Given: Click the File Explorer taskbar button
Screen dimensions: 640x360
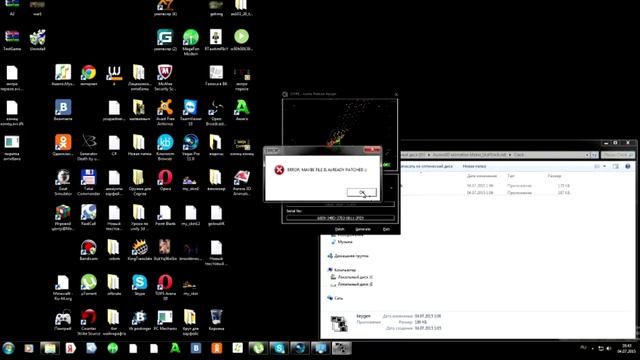Looking at the screenshot, I should (x=50, y=348).
